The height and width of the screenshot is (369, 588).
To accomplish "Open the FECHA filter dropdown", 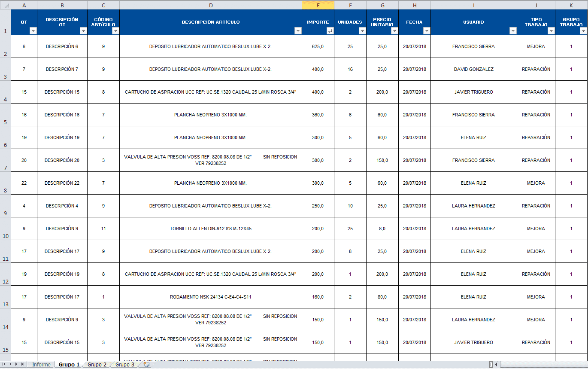I will [x=427, y=31].
